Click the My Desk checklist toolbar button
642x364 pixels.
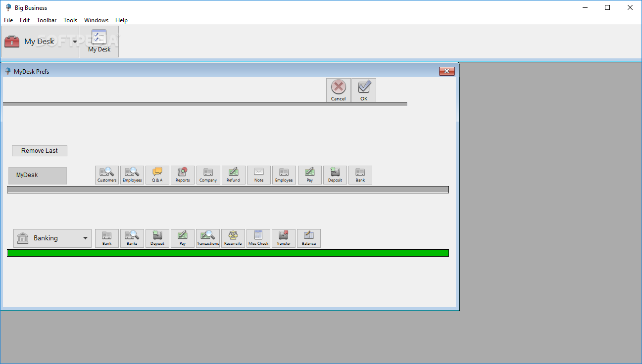[99, 42]
